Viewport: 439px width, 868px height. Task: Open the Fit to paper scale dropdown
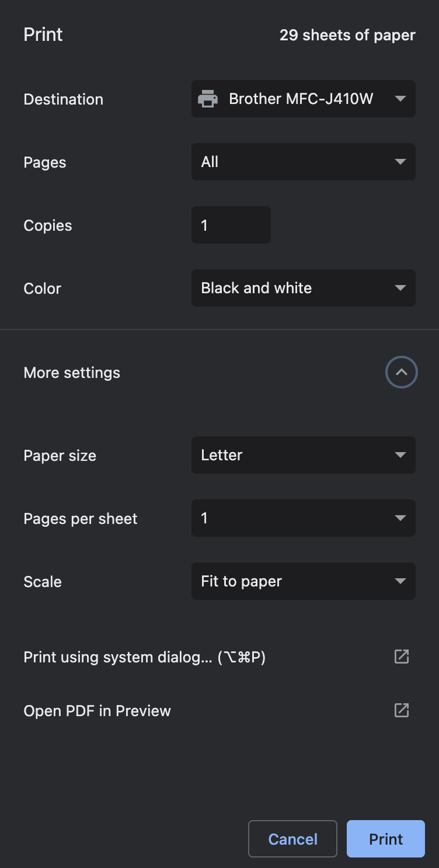[x=292, y=581]
